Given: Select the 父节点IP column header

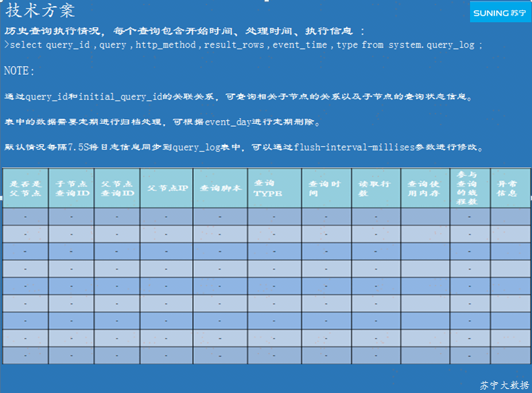Looking at the screenshot, I should (167, 188).
